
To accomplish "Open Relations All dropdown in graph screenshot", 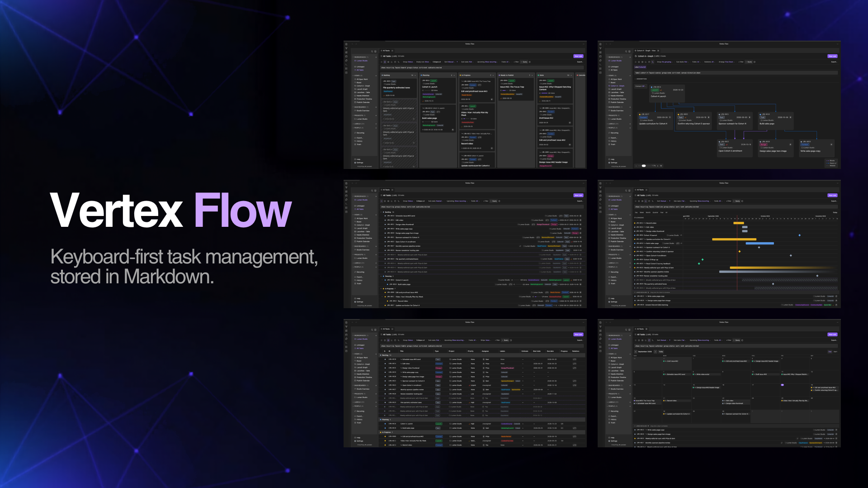I will coord(710,62).
